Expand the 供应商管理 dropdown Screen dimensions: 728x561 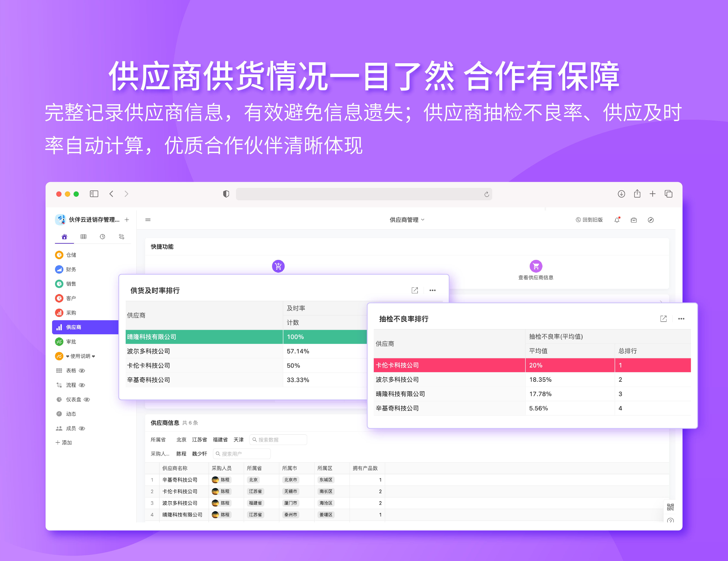tap(407, 220)
